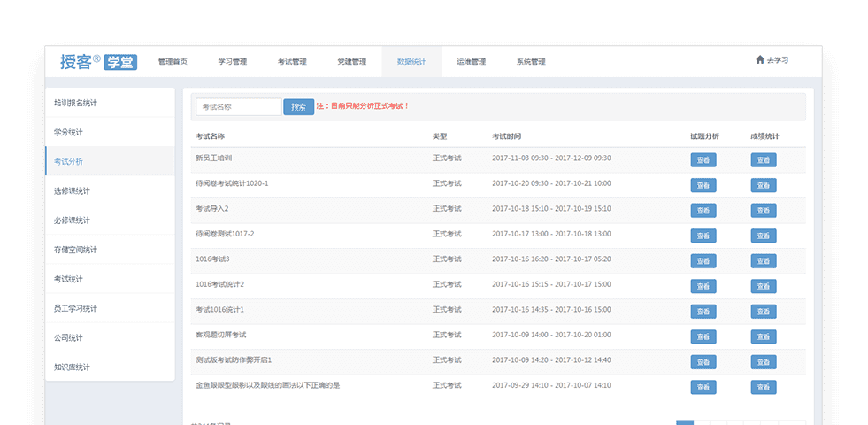Select 考试统计 in the sidebar
868x425 pixels.
tap(111, 279)
